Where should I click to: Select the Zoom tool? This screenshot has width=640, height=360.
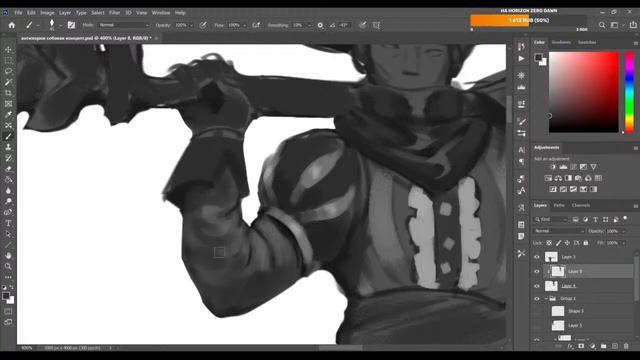click(x=8, y=267)
